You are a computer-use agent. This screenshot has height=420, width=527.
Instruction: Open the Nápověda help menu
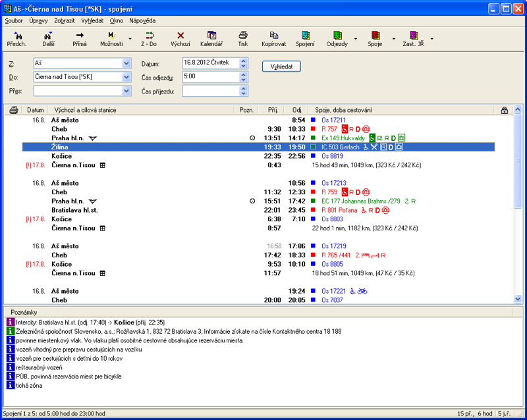[142, 21]
